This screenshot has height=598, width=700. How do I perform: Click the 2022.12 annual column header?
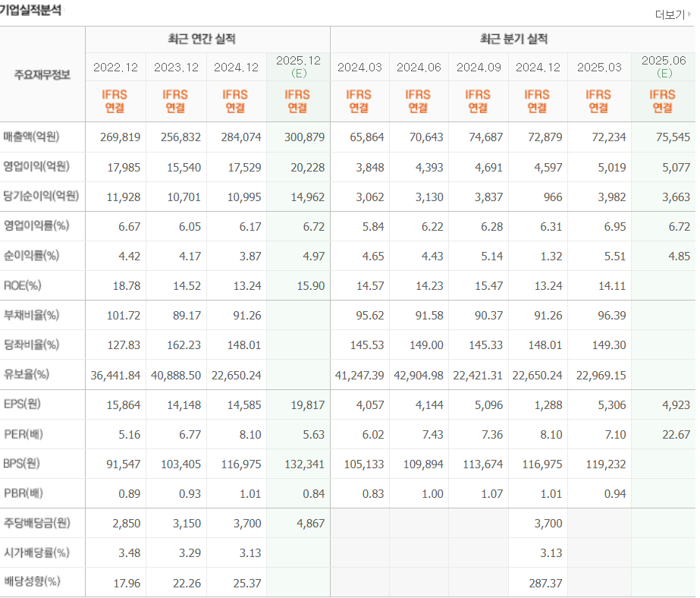coord(115,68)
